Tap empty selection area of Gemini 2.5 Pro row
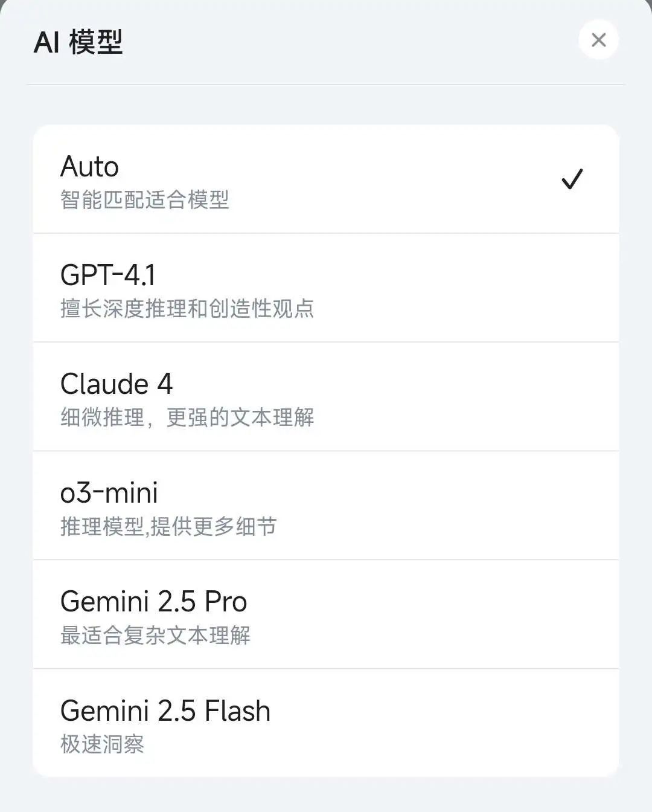Screen dimensions: 652x812 [x=471, y=614]
